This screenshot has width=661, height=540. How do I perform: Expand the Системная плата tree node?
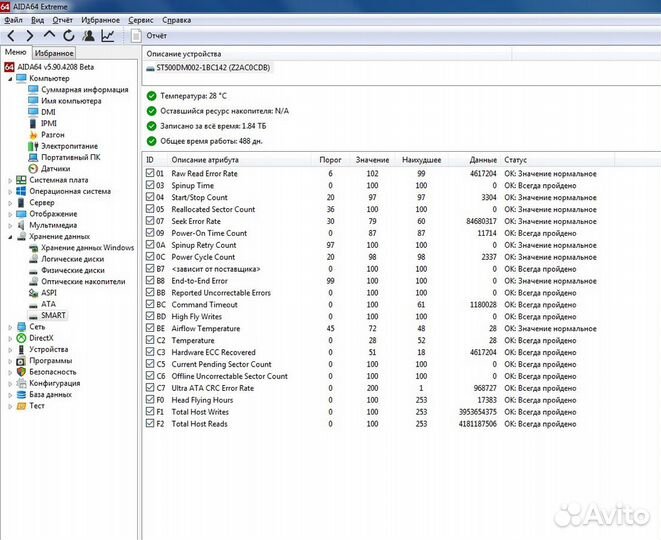click(10, 180)
